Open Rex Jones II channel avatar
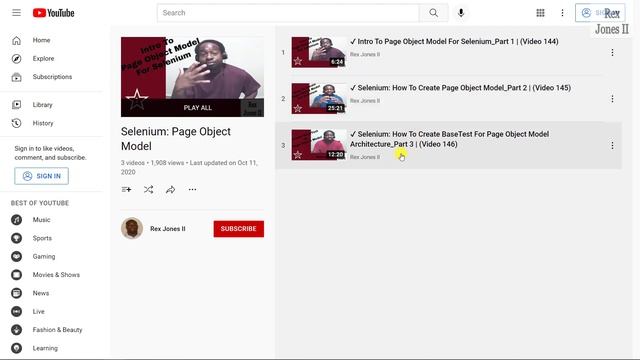640x360 pixels. click(132, 228)
